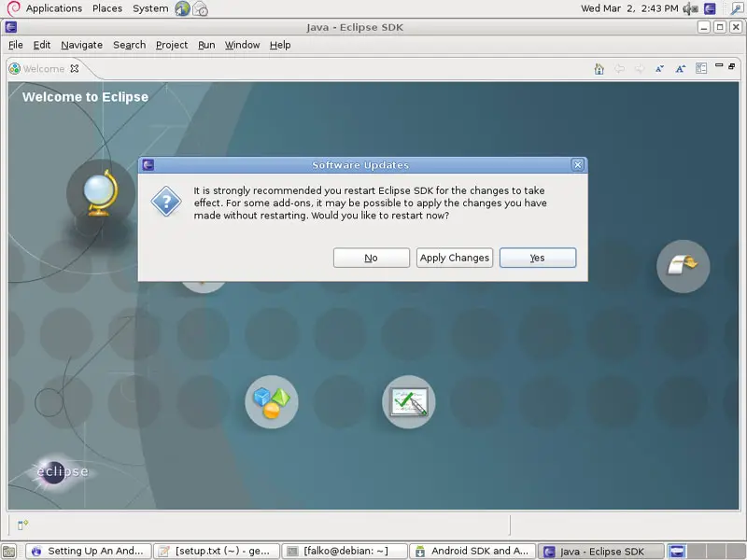Image resolution: width=747 pixels, height=560 pixels.
Task: Open the Places menu in top panel
Action: (x=107, y=8)
